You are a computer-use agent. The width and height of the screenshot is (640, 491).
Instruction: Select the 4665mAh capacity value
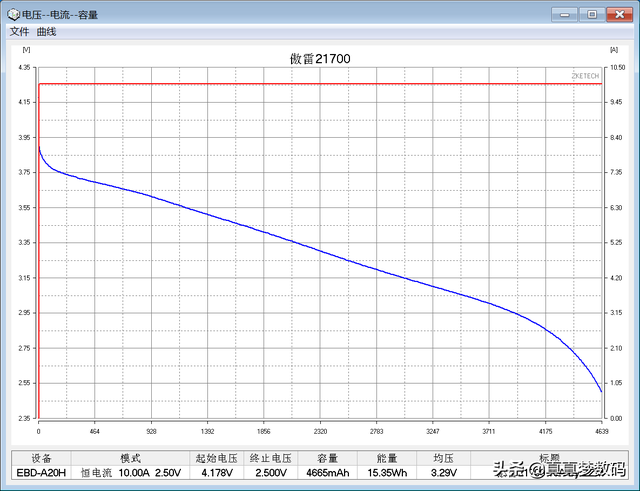tap(327, 473)
